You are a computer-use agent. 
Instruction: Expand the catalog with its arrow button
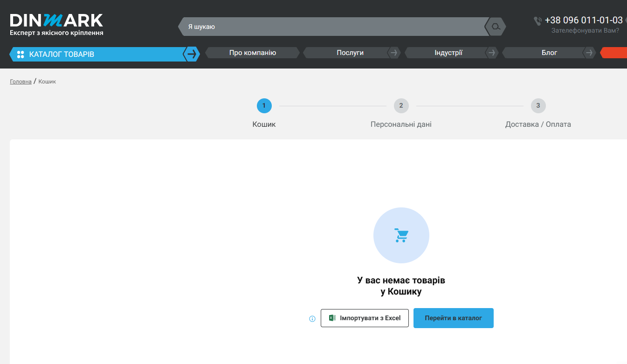pos(192,54)
